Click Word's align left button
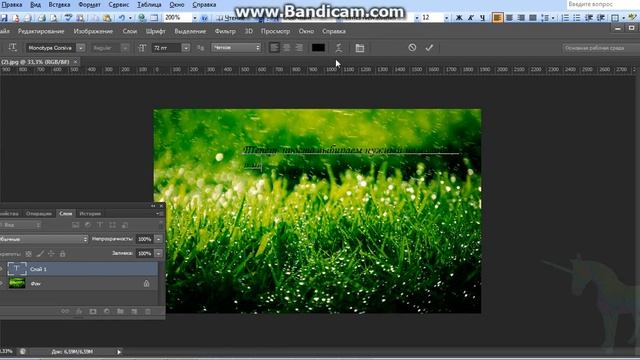 (x=498, y=18)
